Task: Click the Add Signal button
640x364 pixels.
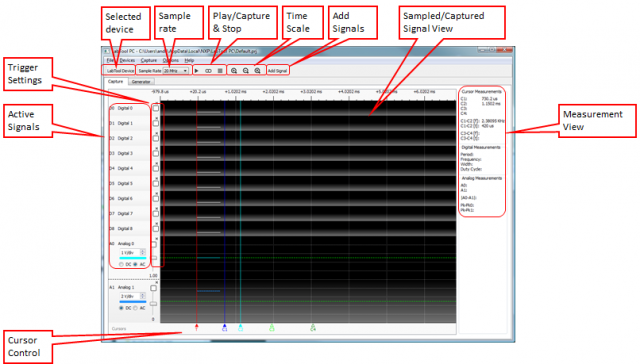Action: tap(278, 71)
